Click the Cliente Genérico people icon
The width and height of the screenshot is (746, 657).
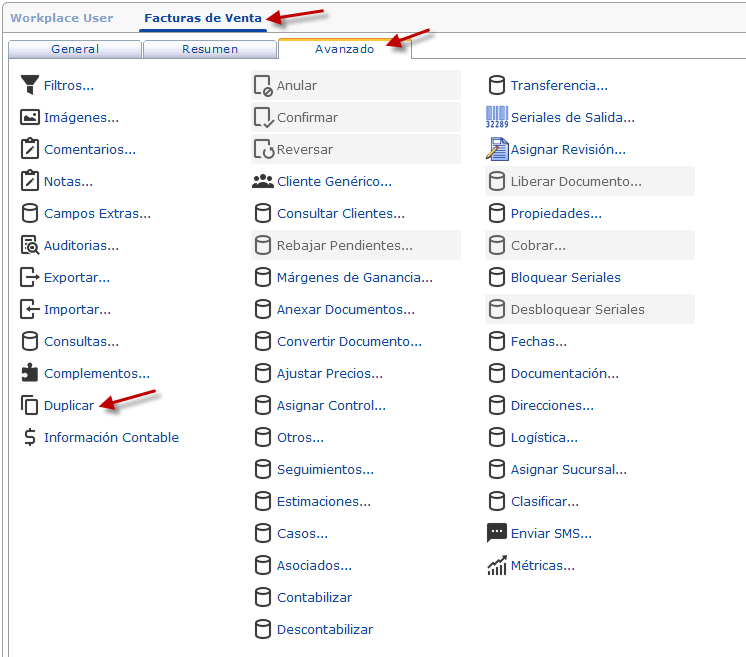[263, 181]
